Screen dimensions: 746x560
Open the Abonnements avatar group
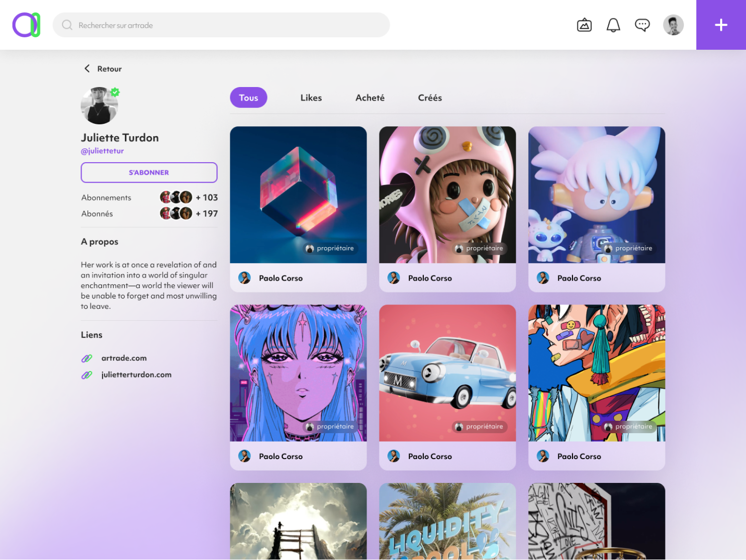[176, 197]
